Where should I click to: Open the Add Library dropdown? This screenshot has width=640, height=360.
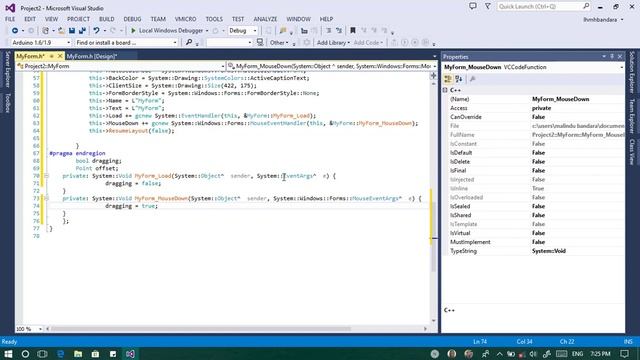pyautogui.click(x=333, y=42)
